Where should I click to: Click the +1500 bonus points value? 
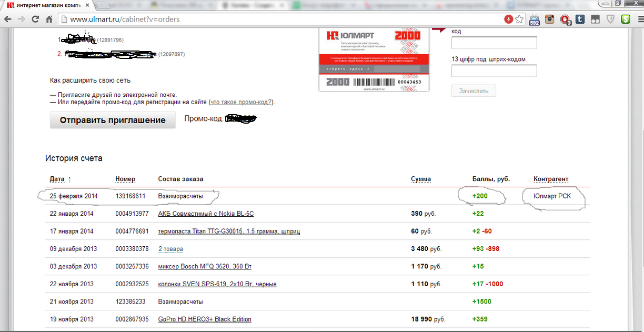click(x=482, y=301)
